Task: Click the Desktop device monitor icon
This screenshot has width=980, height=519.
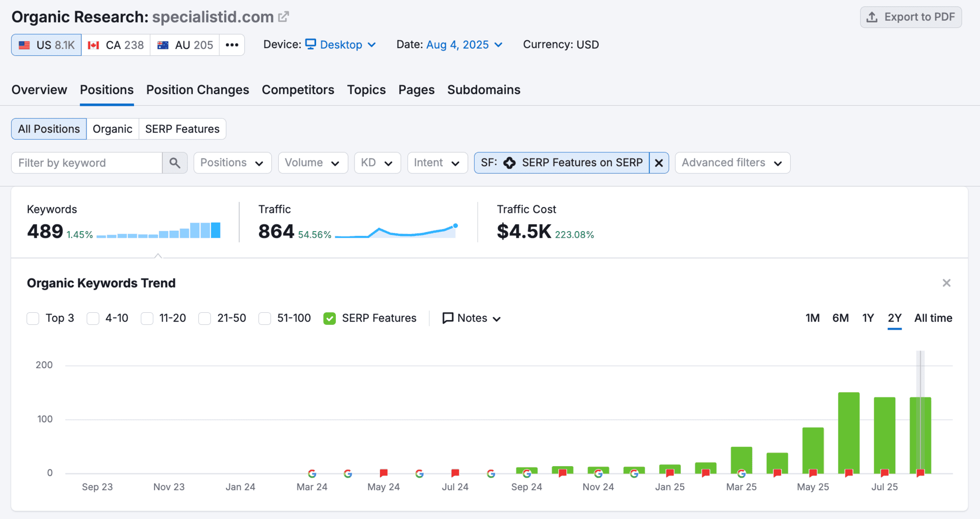Action: point(311,44)
